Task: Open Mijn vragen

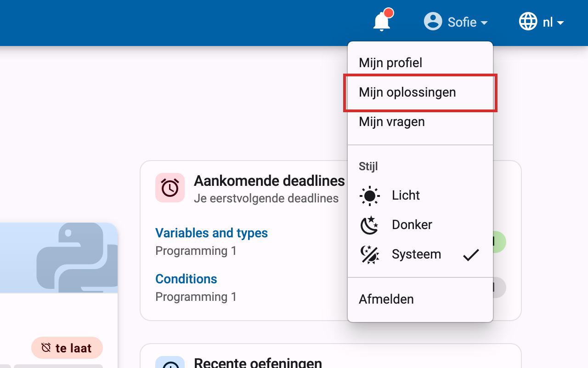Action: click(420, 121)
